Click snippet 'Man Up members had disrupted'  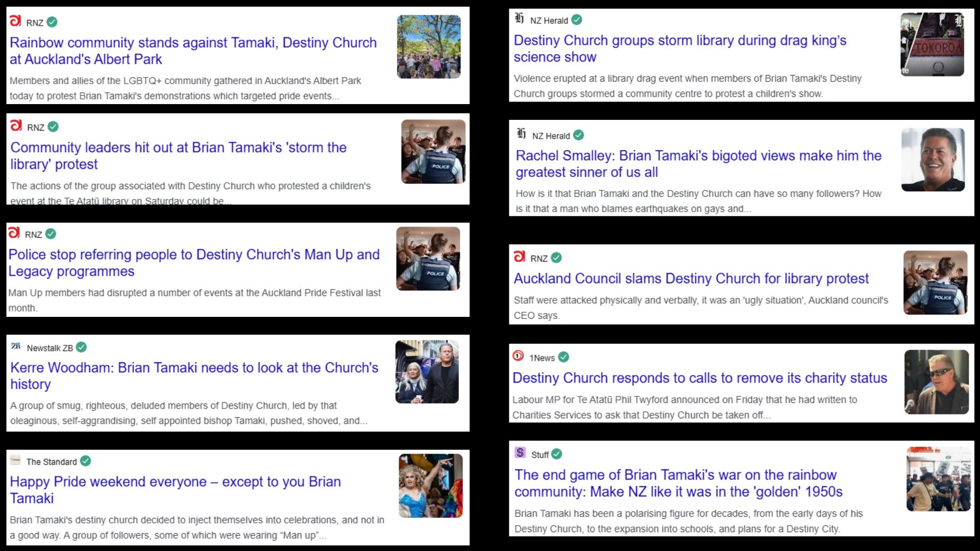[x=194, y=300]
